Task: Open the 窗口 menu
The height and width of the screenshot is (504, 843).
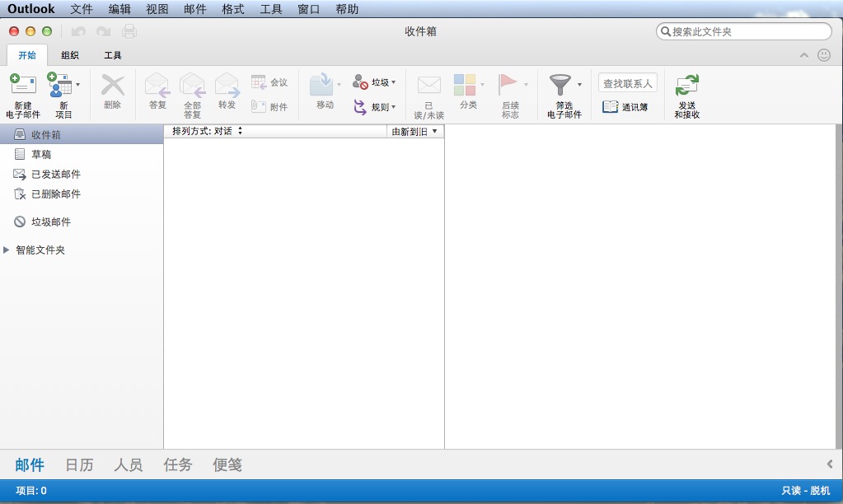Action: [x=308, y=9]
